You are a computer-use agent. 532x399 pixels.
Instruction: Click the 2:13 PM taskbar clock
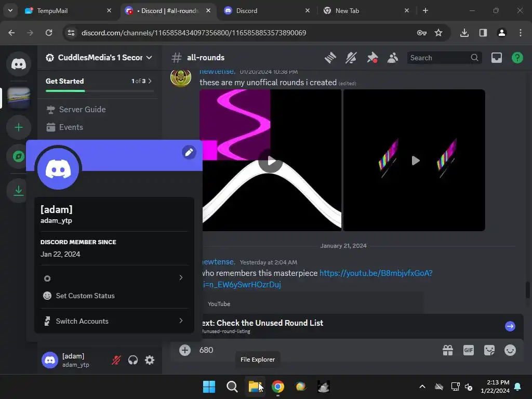pyautogui.click(x=495, y=387)
